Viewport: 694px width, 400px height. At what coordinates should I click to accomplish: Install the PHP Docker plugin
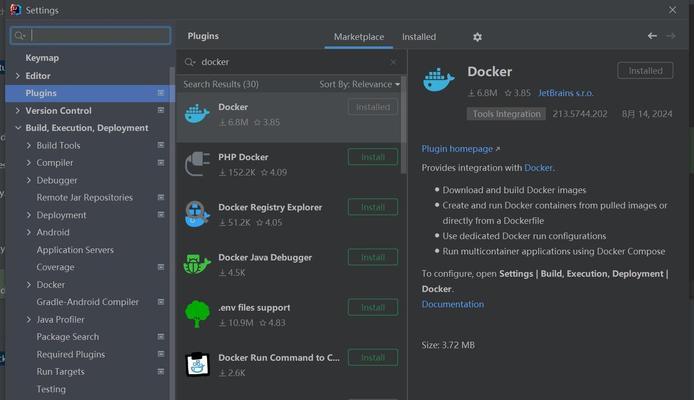(x=373, y=157)
